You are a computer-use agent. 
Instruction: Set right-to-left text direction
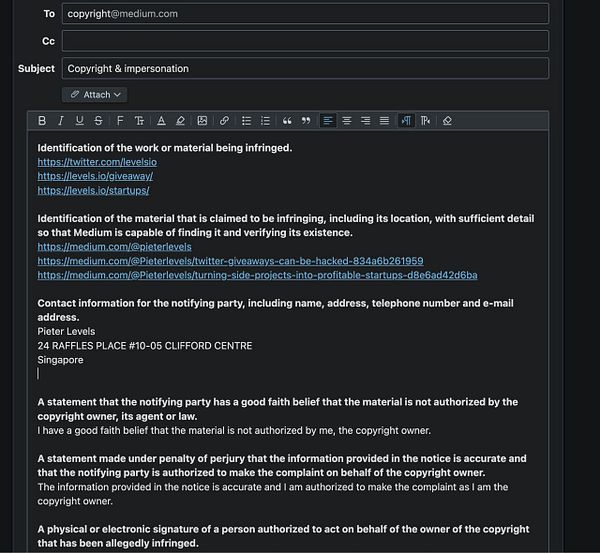click(425, 121)
